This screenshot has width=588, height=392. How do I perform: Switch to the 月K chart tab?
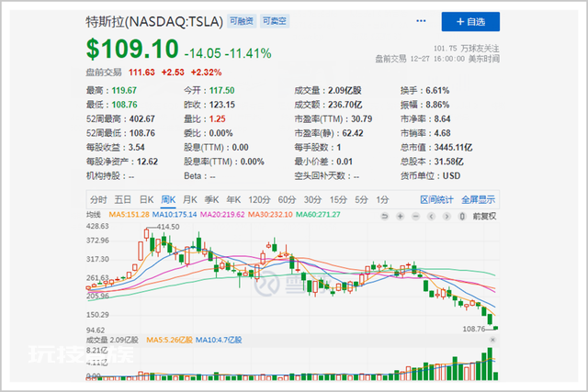click(x=190, y=200)
